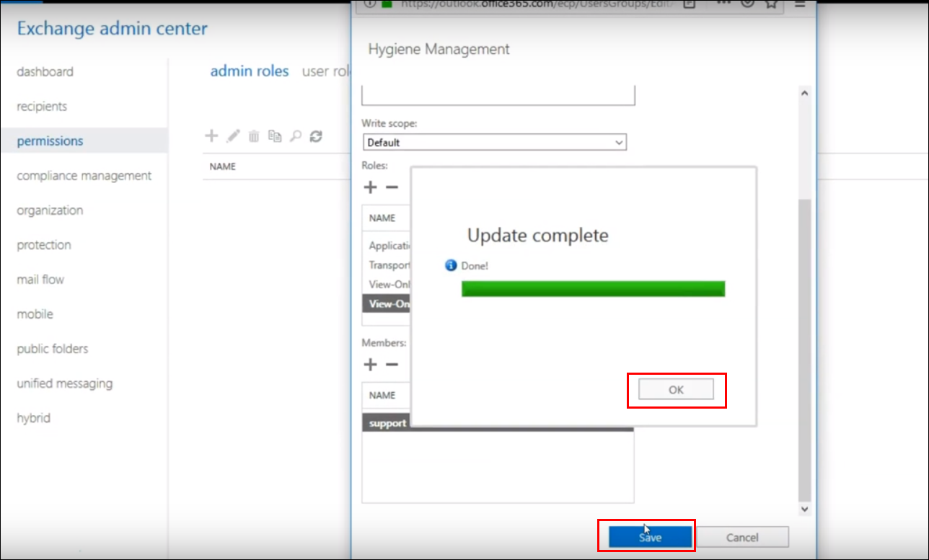The height and width of the screenshot is (560, 929).
Task: Open hybrid in the sidebar
Action: tap(34, 417)
